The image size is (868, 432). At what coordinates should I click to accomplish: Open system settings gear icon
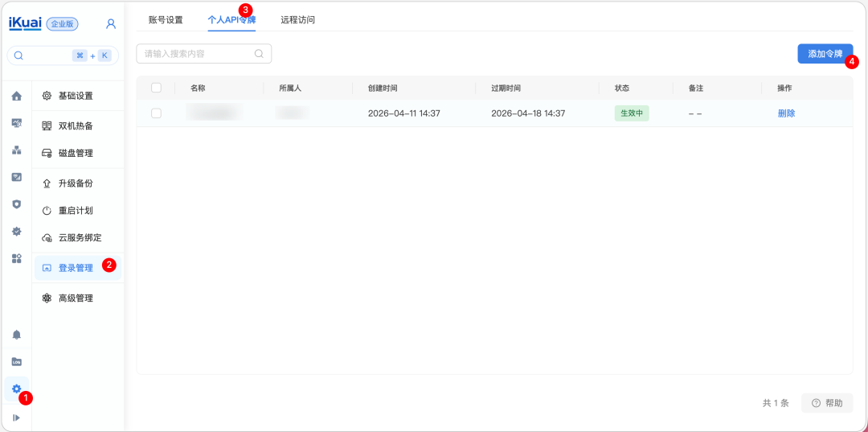[17, 389]
